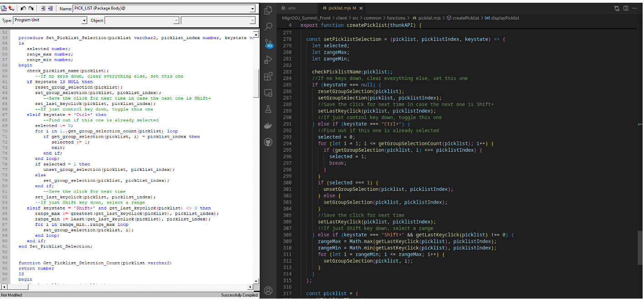Screen dimensions: 644x299
Task: Click 'check_picklist_name(picklist);' in the PL/SQL code
Action: [x=68, y=70]
